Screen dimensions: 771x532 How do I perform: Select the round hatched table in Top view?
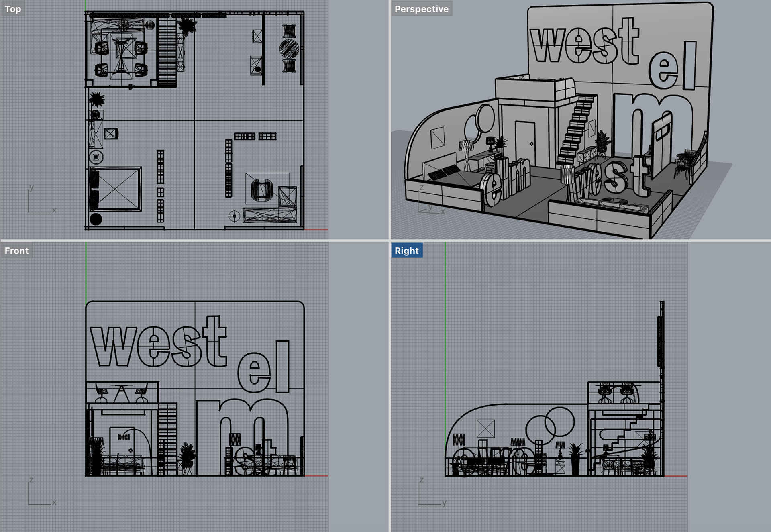click(289, 49)
